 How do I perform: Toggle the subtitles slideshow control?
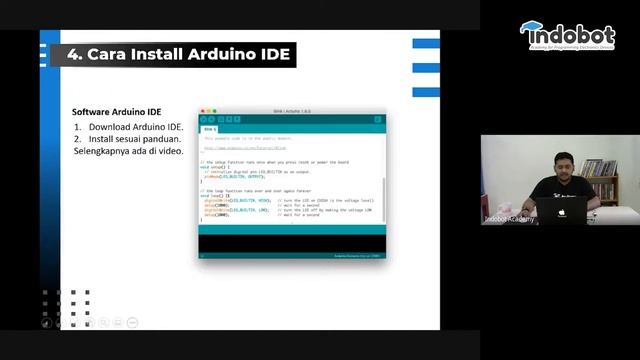(118, 323)
